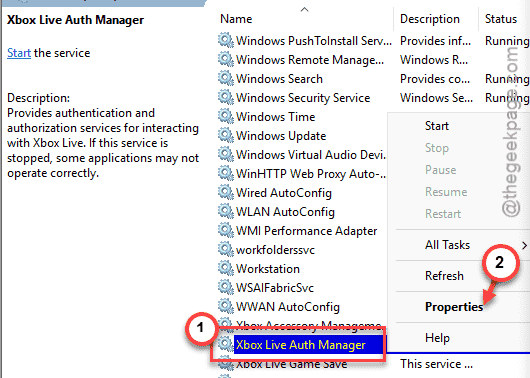Click gear icon beside WinHTTP Web Proxy
This screenshot has width=530, height=378.
point(225,173)
